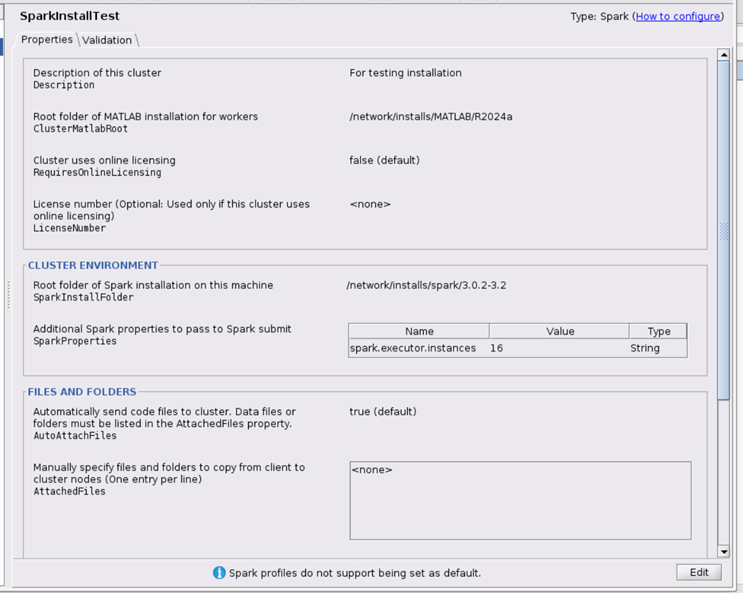Select the spark.executor.instances table cell
This screenshot has height=593, width=743.
[x=414, y=349]
